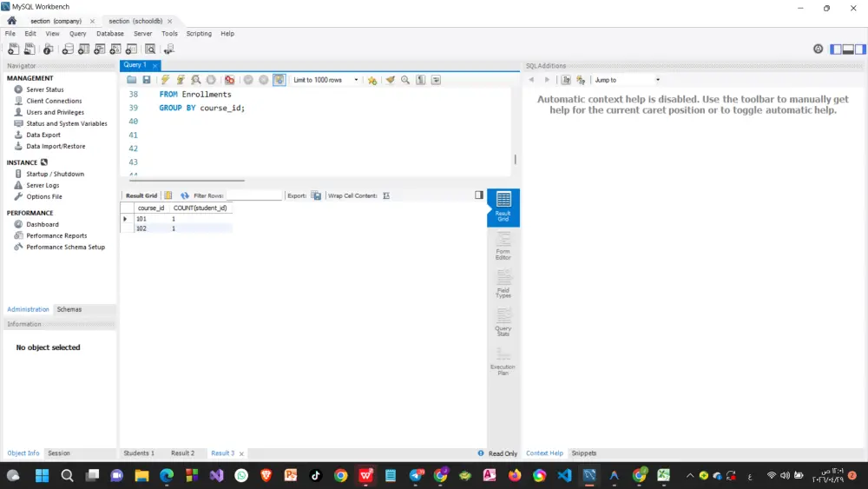Execute statement under cursor icon
Viewport: 868px width, 489px height.
180,80
